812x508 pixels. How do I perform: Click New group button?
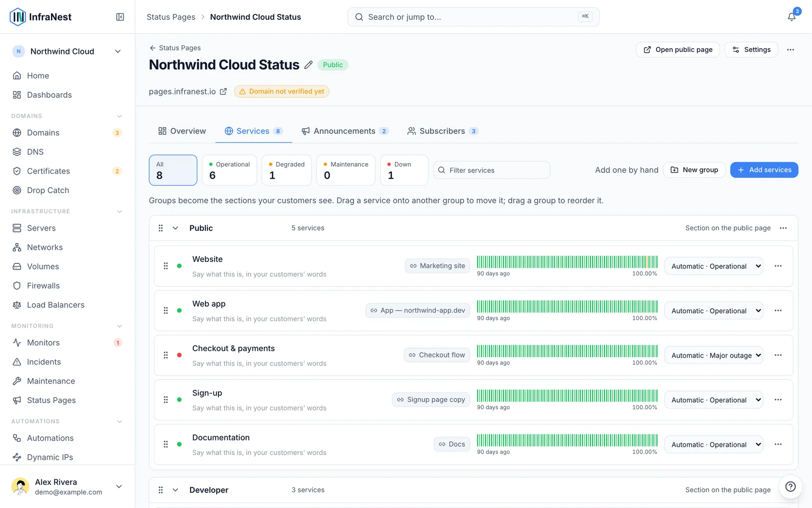[694, 170]
